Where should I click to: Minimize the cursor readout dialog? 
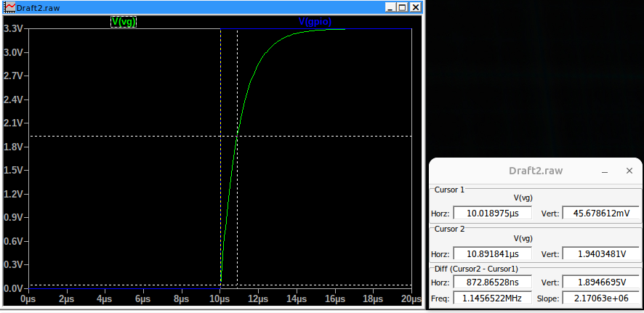(604, 171)
